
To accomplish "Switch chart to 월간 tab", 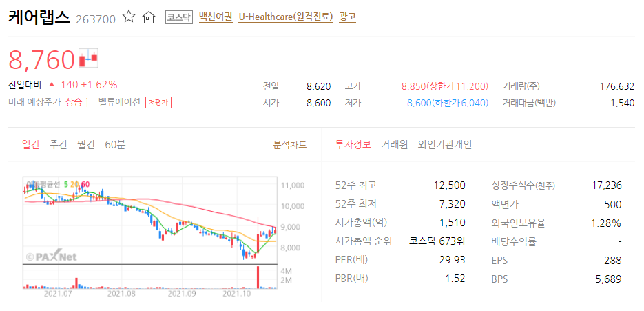I will tap(86, 145).
